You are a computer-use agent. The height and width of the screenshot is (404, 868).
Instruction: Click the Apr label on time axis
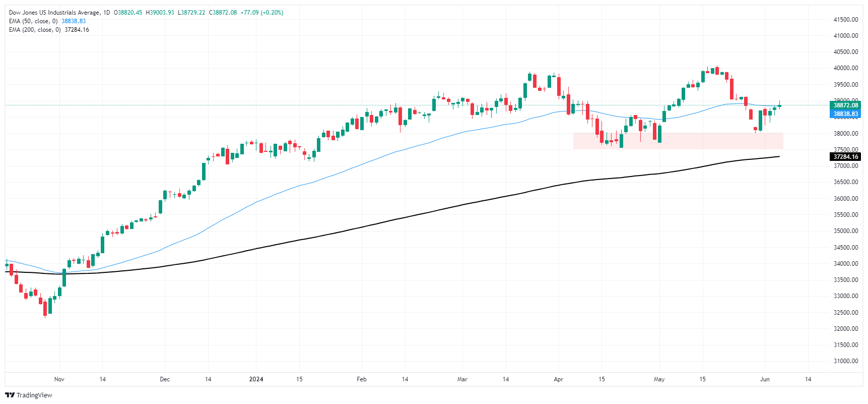pos(558,379)
